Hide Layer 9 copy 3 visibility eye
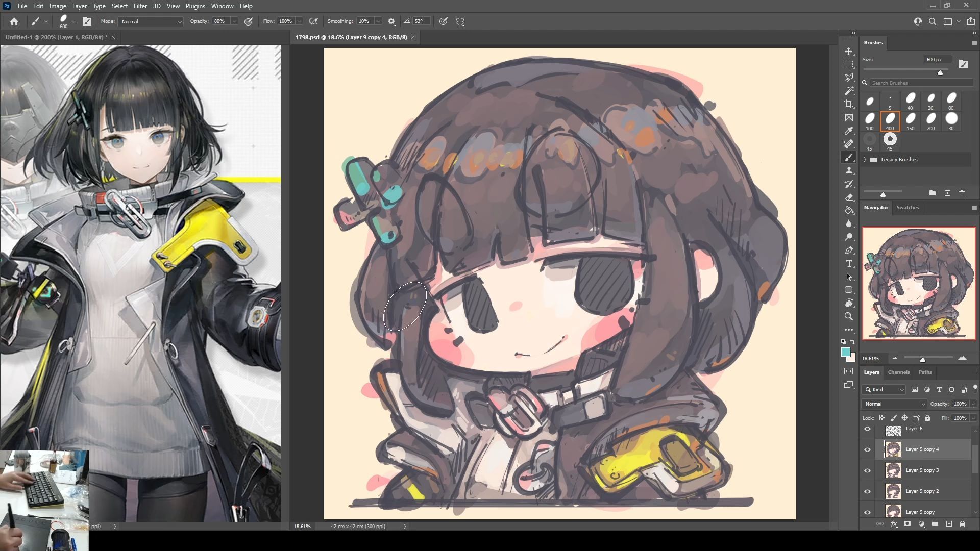The width and height of the screenshot is (980, 551). pyautogui.click(x=867, y=470)
